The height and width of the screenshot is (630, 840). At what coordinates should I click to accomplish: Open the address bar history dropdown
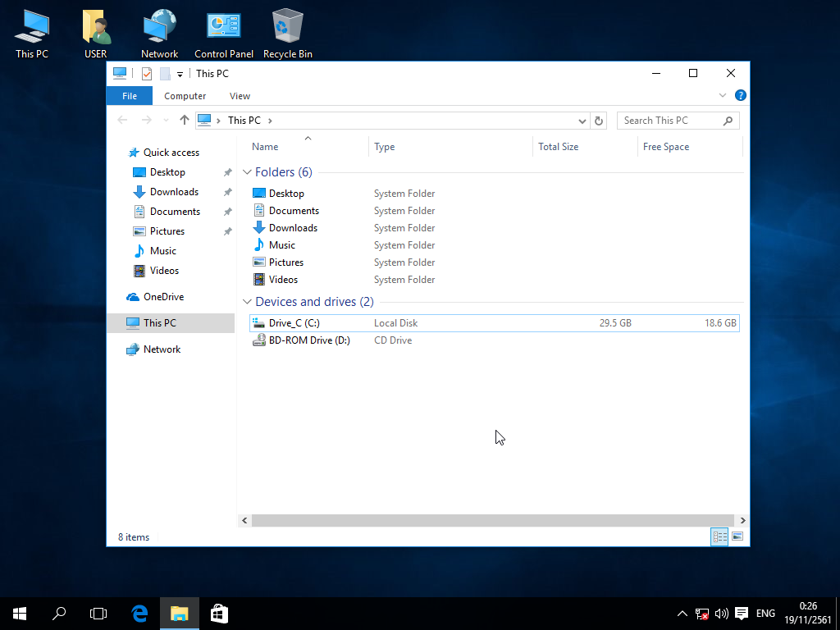(x=582, y=121)
